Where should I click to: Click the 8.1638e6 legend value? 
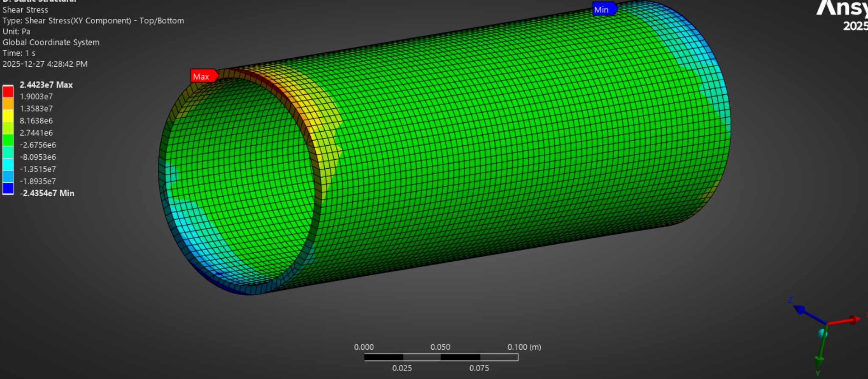coord(37,121)
